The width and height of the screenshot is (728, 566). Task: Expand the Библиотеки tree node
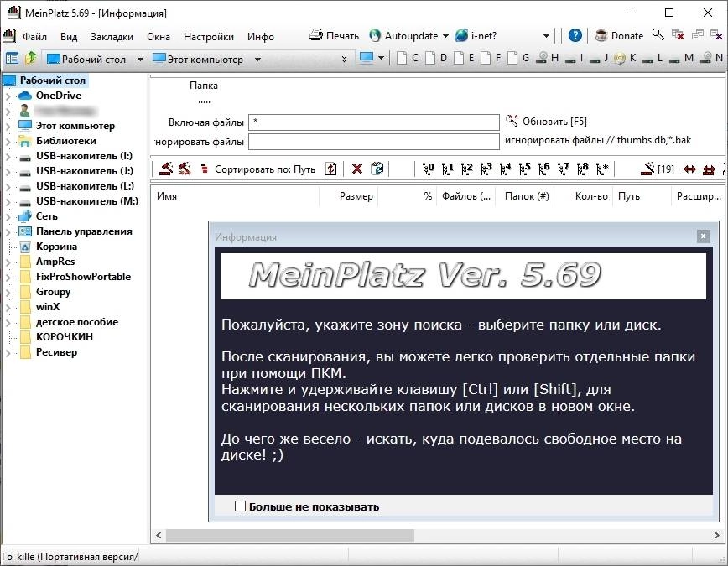click(8, 141)
